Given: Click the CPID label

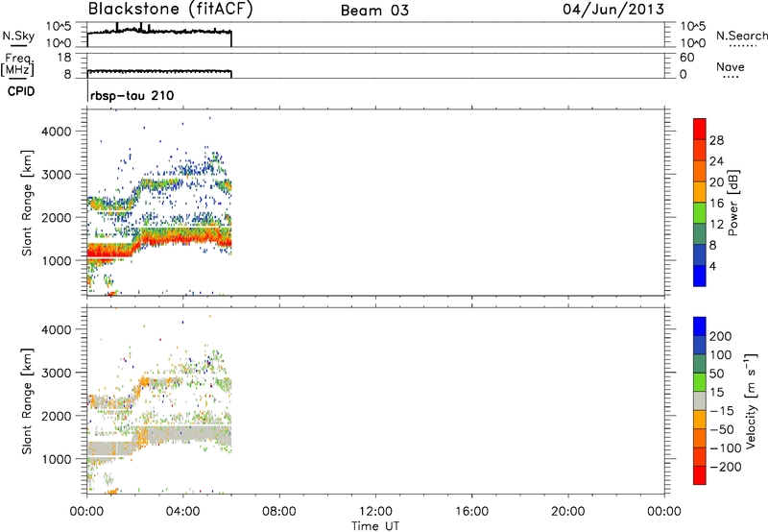Looking at the screenshot, I should [21, 91].
